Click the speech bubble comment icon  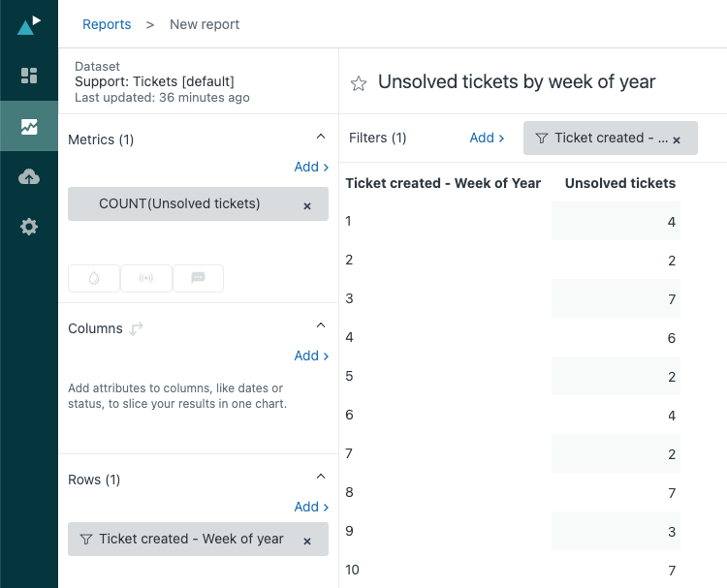click(x=198, y=278)
